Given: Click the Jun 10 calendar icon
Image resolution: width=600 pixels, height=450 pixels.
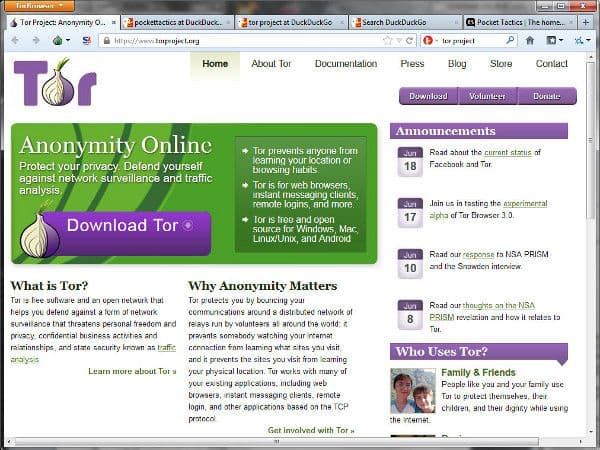Looking at the screenshot, I should pyautogui.click(x=410, y=263).
